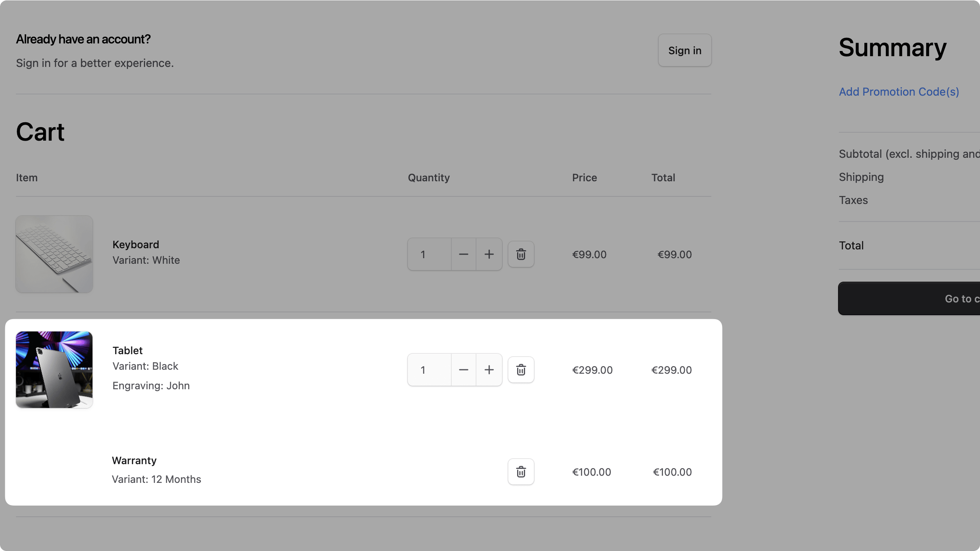Select the Tablet quantity input field

(x=429, y=370)
